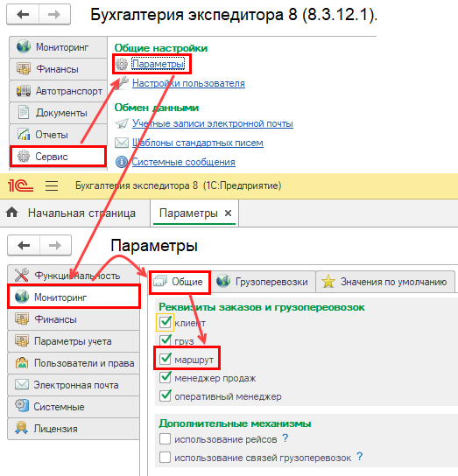Click the forward arrow in the Параметры window

pyautogui.click(x=55, y=245)
